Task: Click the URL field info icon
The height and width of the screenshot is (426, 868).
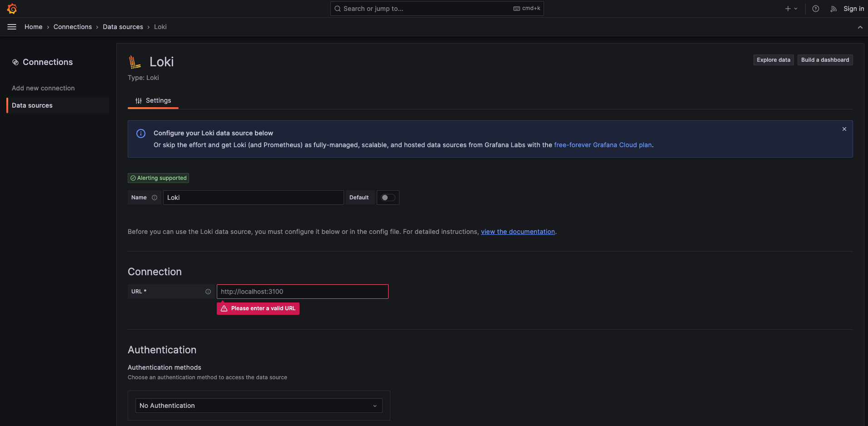Action: 208,292
